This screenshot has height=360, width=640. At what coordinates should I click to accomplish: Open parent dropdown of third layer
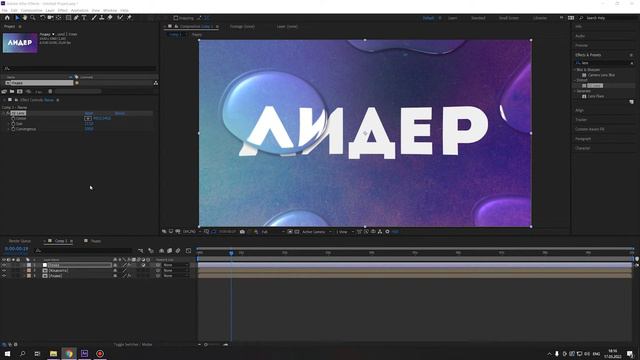coord(176,276)
